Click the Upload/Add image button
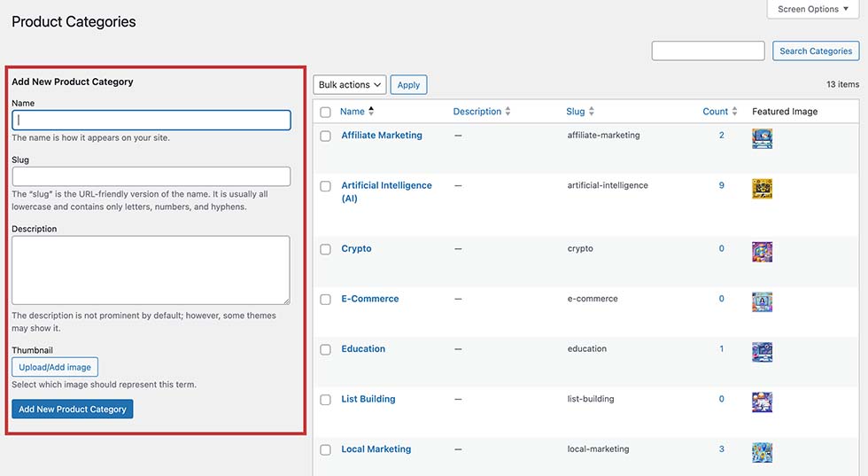The width and height of the screenshot is (868, 476). [55, 367]
